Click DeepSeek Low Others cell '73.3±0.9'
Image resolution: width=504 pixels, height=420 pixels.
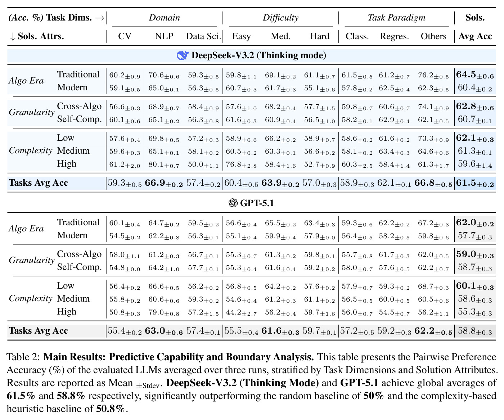[433, 139]
